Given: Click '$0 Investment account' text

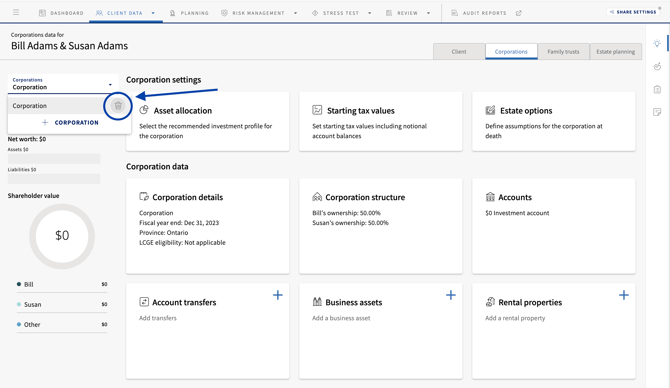Looking at the screenshot, I should pos(517,213).
